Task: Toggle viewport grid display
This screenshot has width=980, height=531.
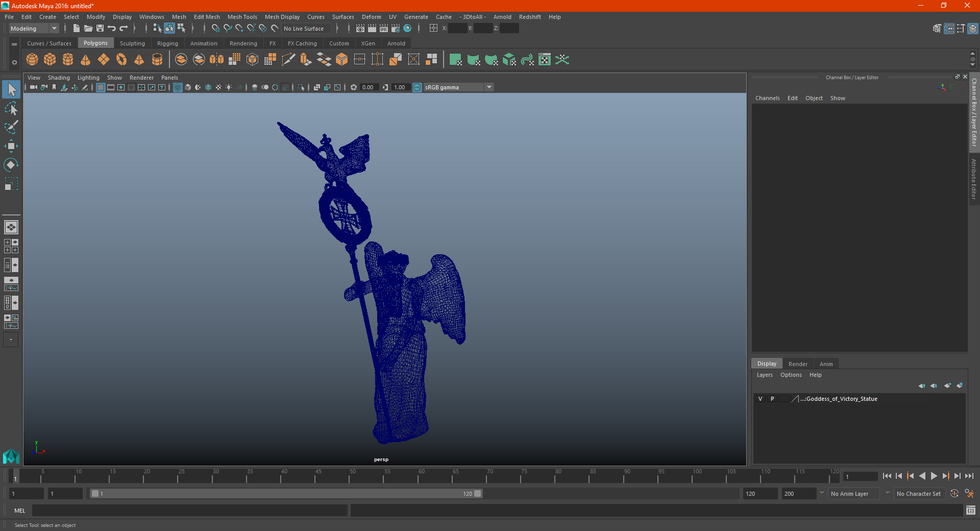Action: (x=101, y=87)
